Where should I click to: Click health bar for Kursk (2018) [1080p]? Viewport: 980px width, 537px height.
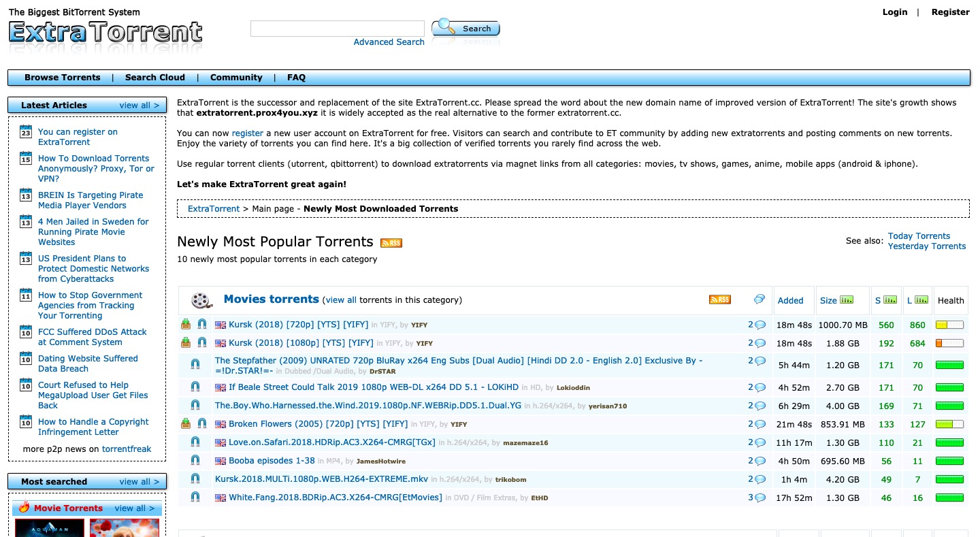pos(949,344)
